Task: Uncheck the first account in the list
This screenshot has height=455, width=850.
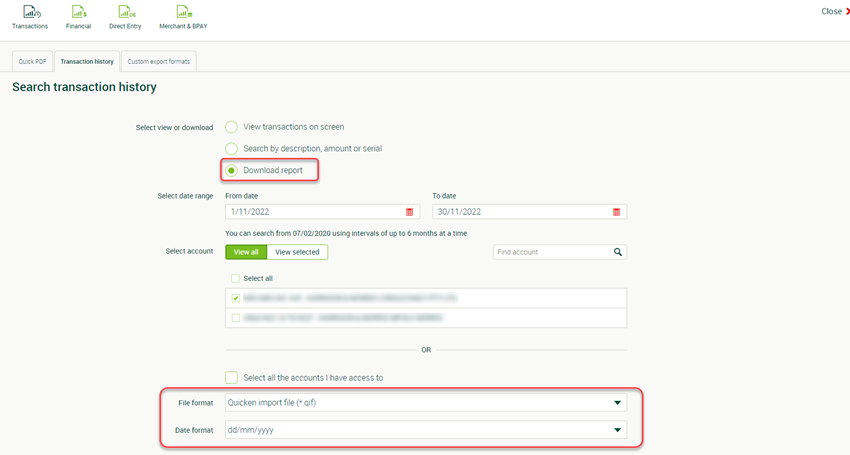Action: [x=236, y=298]
